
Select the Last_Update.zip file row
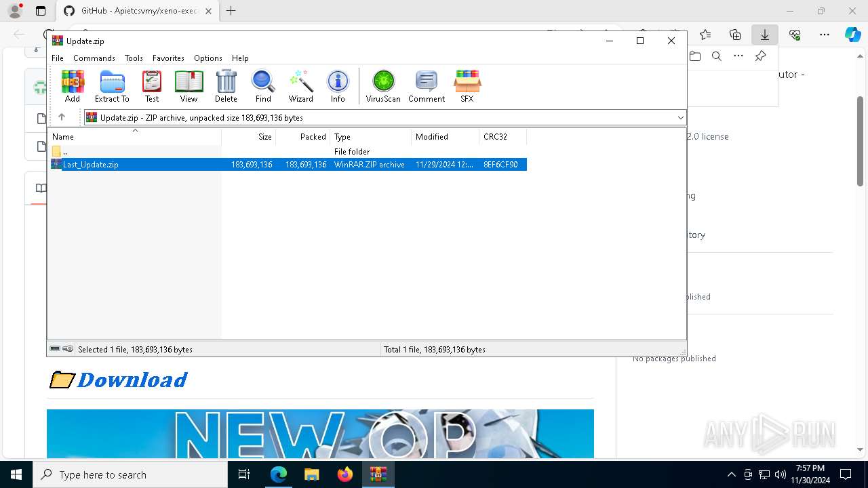click(289, 165)
